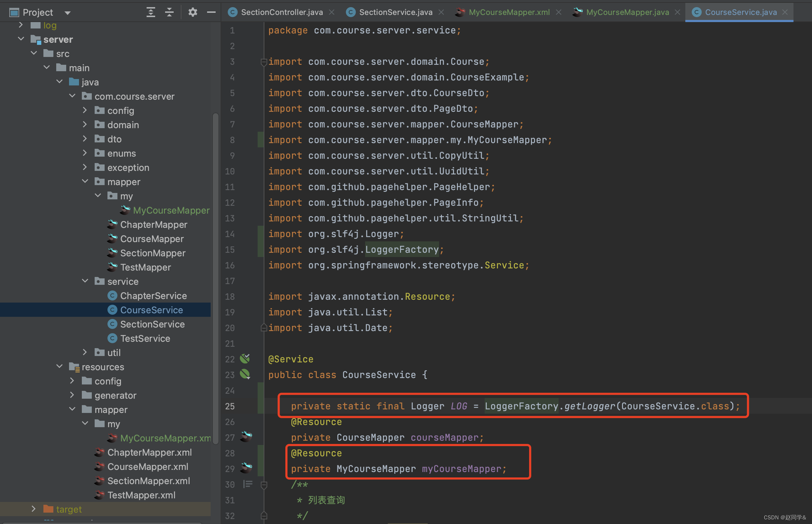This screenshot has width=812, height=524.
Task: Switch to the MyCourseMapper.xml tab
Action: pyautogui.click(x=509, y=12)
